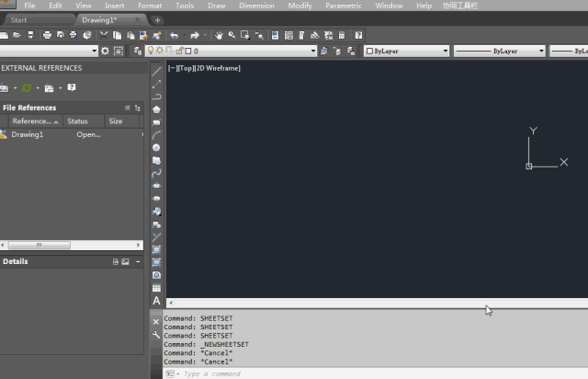
Task: Expand the ByLayer linetype dropdown
Action: [541, 52]
